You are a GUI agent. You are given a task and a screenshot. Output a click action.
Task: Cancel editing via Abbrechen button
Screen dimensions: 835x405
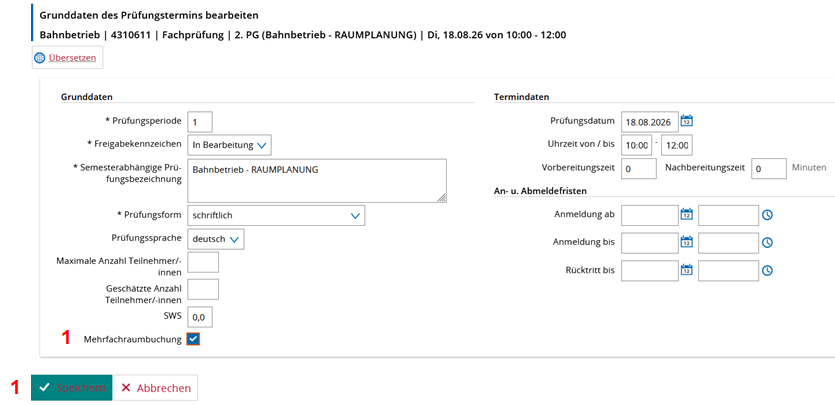(155, 387)
